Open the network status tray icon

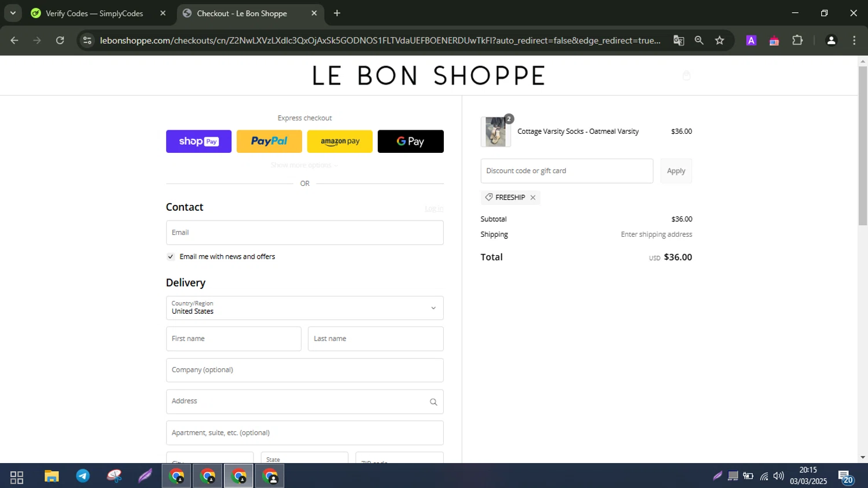click(x=764, y=476)
